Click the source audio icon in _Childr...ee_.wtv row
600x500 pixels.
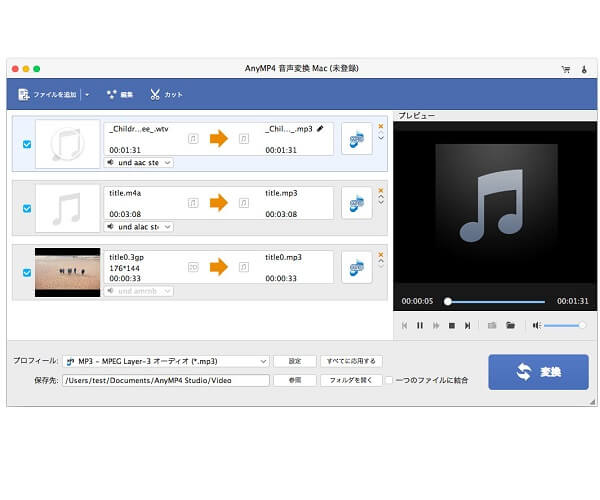193,138
